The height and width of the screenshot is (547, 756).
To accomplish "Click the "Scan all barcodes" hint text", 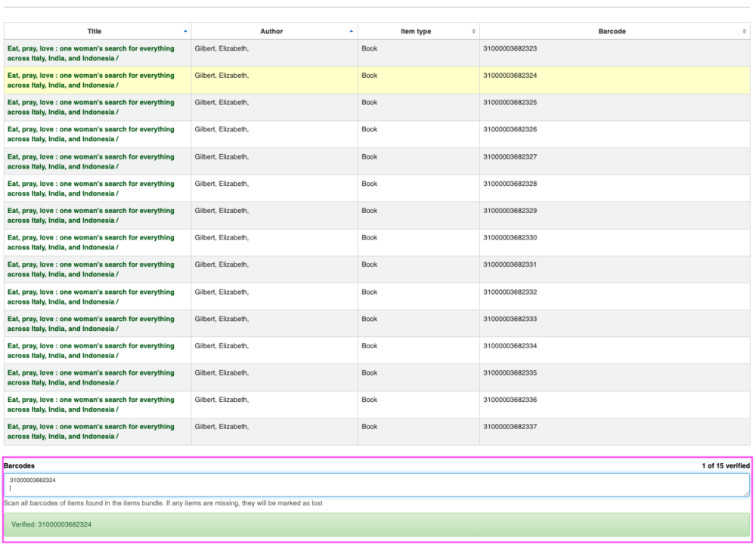I will (163, 504).
